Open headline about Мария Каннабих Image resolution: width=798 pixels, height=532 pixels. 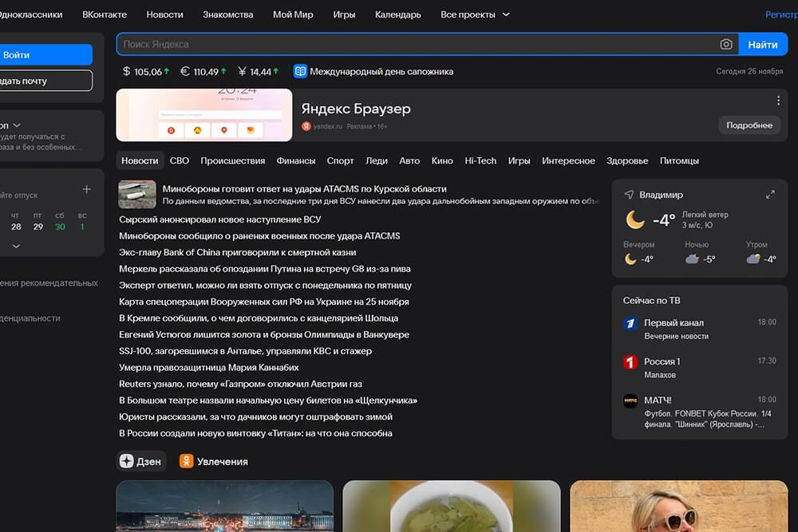click(208, 367)
